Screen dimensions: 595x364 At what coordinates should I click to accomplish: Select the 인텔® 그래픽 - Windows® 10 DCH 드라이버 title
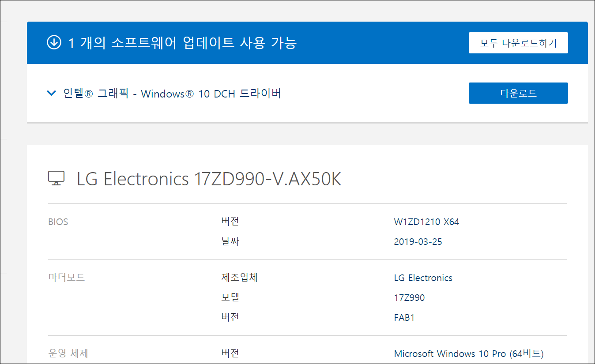(x=172, y=94)
